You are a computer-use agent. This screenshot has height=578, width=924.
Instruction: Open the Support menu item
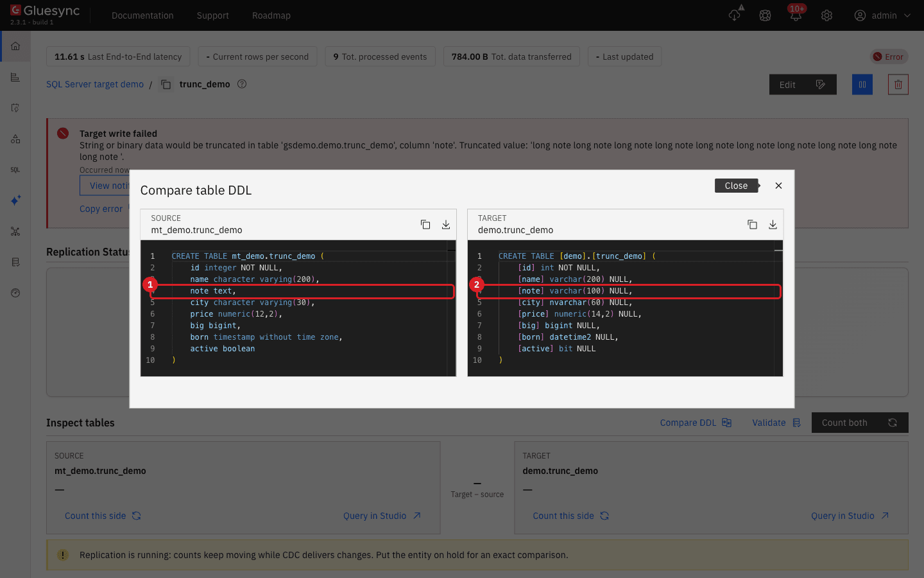click(213, 15)
